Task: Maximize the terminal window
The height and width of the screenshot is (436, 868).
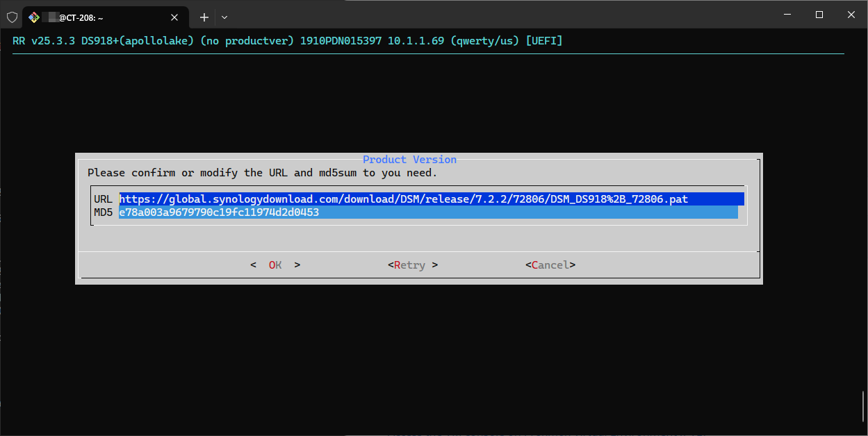Action: coord(819,15)
